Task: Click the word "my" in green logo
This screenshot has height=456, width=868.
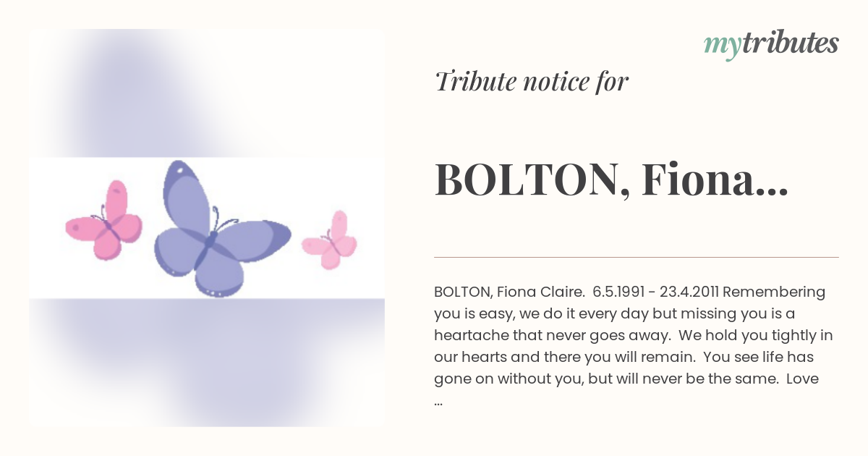Action: coord(720,46)
